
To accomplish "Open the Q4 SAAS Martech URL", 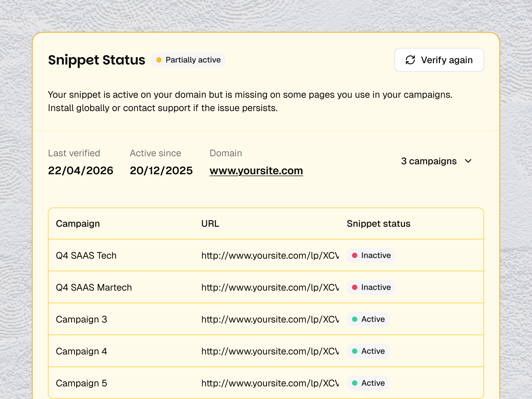I will point(270,287).
